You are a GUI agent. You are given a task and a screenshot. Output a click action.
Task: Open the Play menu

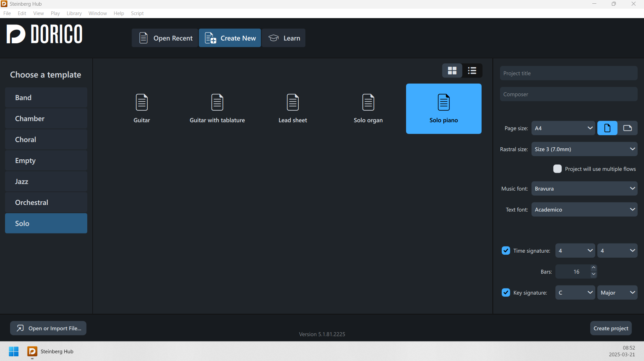55,13
